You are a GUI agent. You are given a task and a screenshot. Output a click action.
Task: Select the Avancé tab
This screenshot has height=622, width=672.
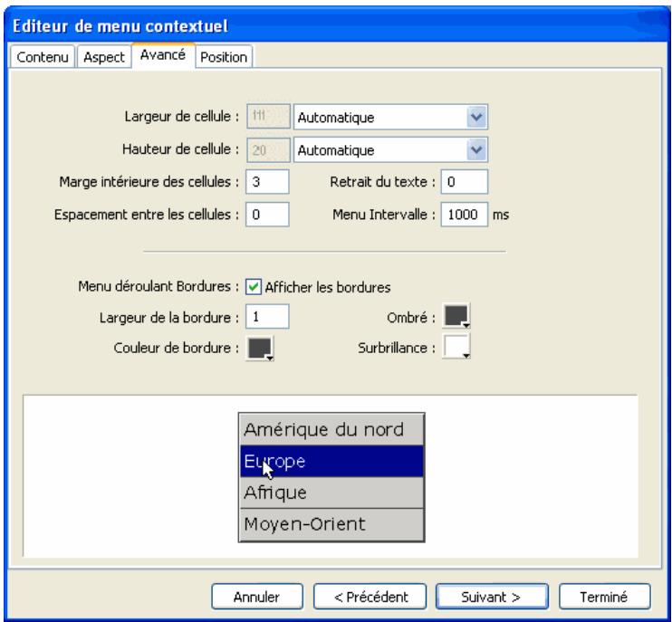163,55
